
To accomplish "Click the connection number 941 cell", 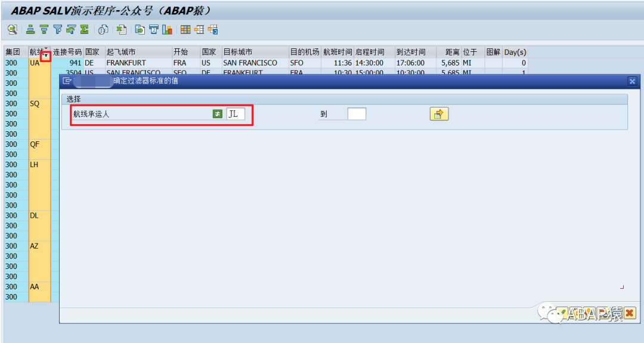I will click(x=67, y=63).
